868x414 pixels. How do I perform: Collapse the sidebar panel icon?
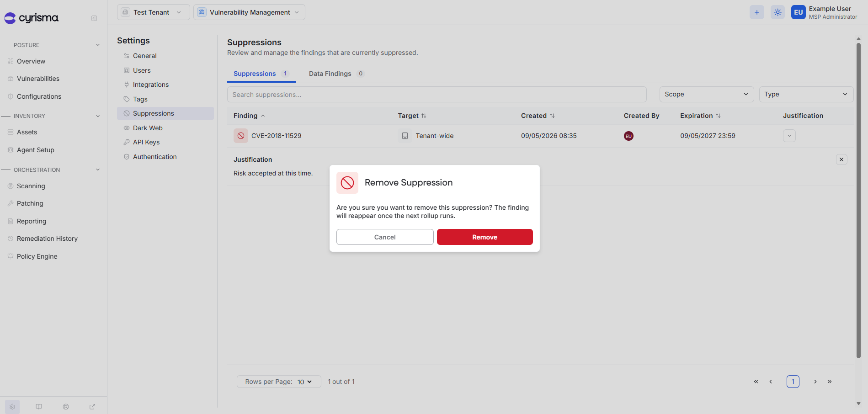point(94,18)
